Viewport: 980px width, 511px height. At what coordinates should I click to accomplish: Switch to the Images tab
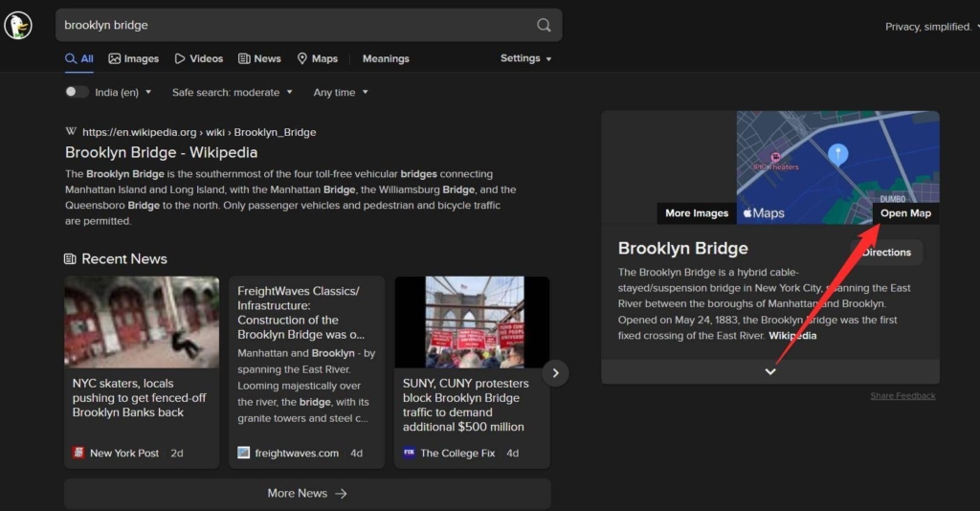pos(134,58)
